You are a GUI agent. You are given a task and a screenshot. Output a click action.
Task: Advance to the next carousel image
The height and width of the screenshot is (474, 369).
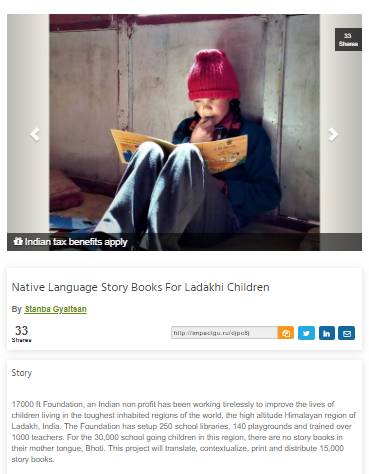[333, 134]
